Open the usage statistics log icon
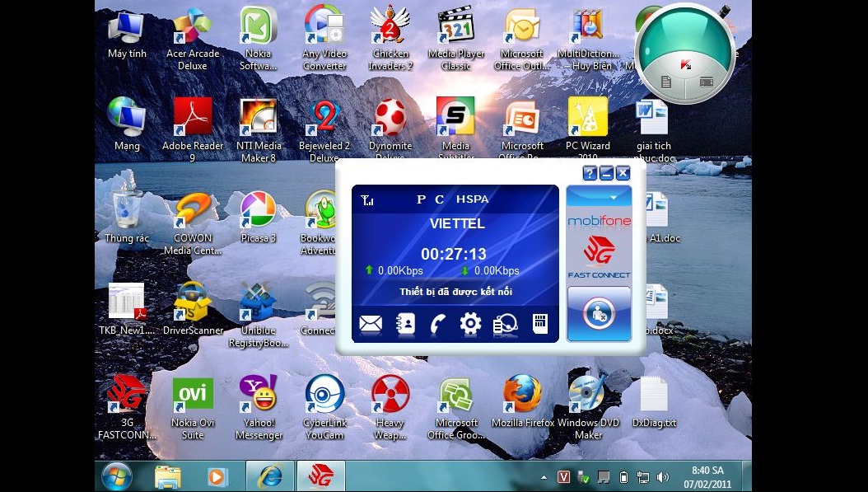Image resolution: width=868 pixels, height=492 pixels. (503, 324)
